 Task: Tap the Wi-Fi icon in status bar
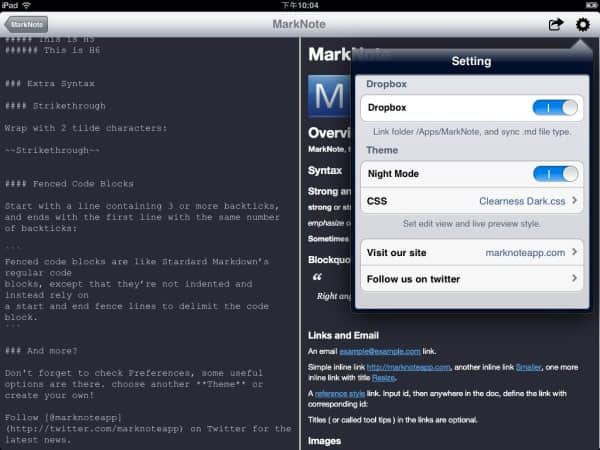[26, 5]
